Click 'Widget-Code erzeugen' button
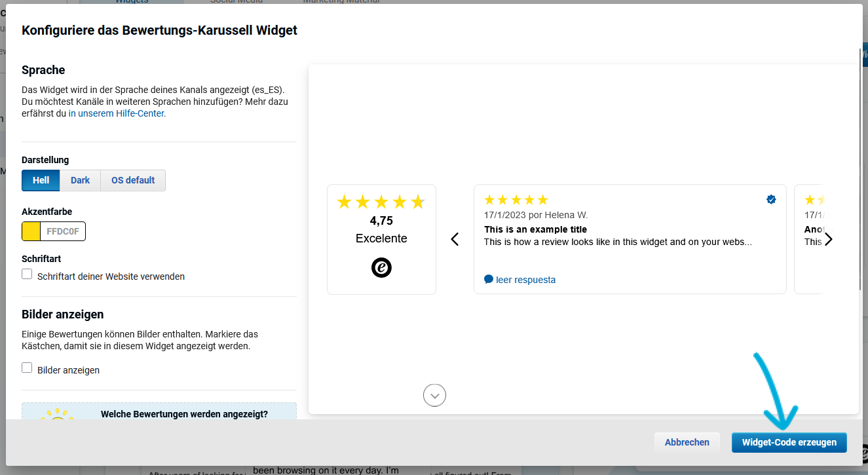This screenshot has width=868, height=475. 789,442
